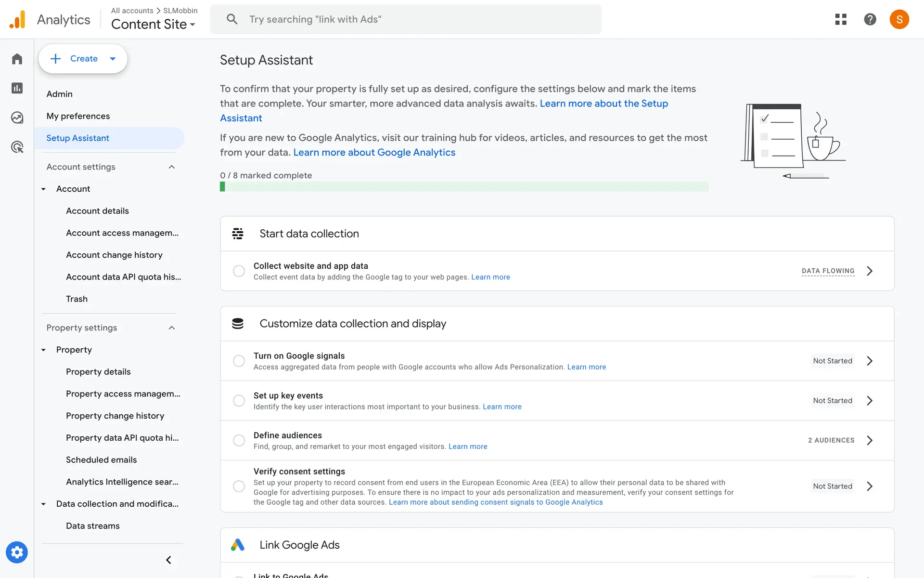This screenshot has height=578, width=924.
Task: Mark Define audiences as complete
Action: click(x=239, y=440)
